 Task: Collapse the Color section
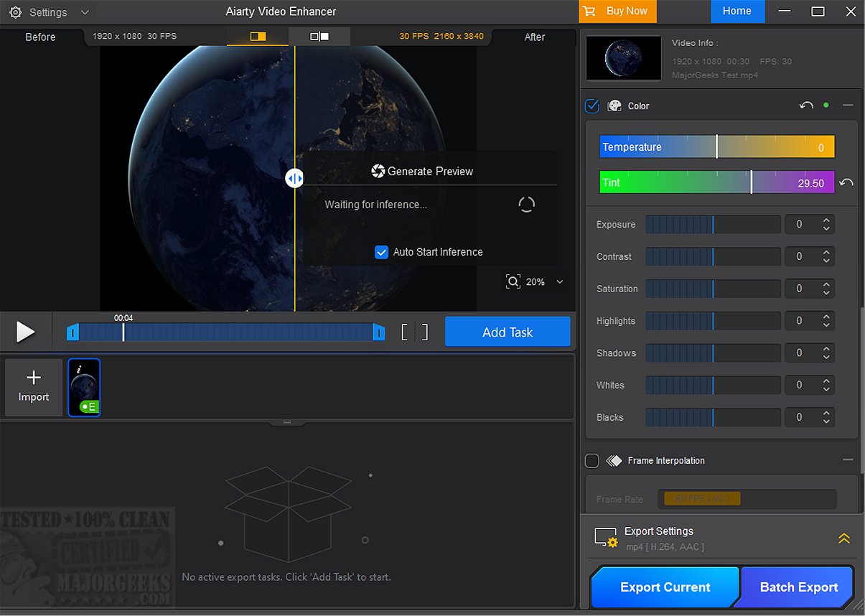848,106
